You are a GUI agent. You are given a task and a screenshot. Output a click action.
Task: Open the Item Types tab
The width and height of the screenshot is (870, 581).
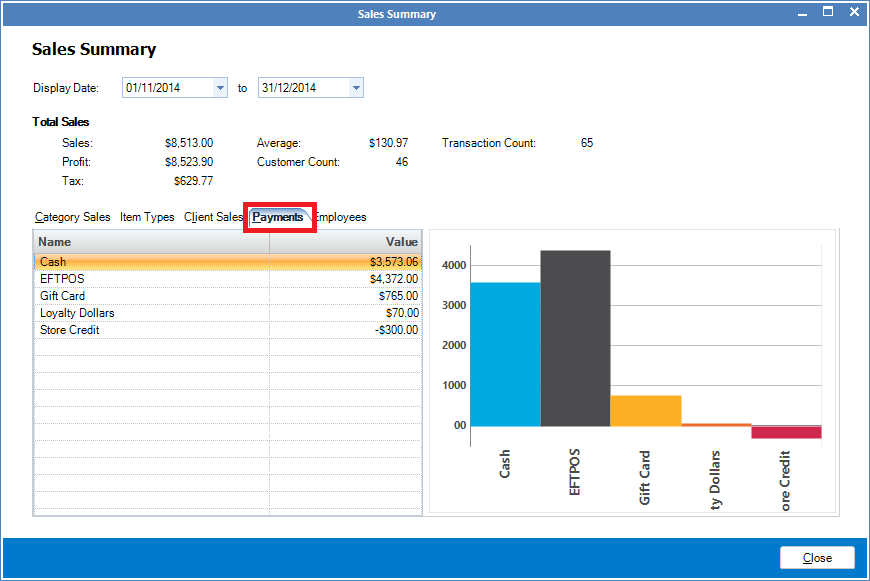pyautogui.click(x=147, y=217)
